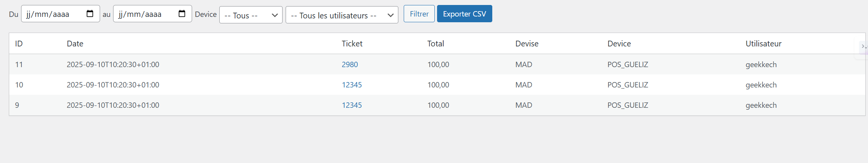
Task: Click the geekkech user cell in row 9
Action: tap(761, 105)
